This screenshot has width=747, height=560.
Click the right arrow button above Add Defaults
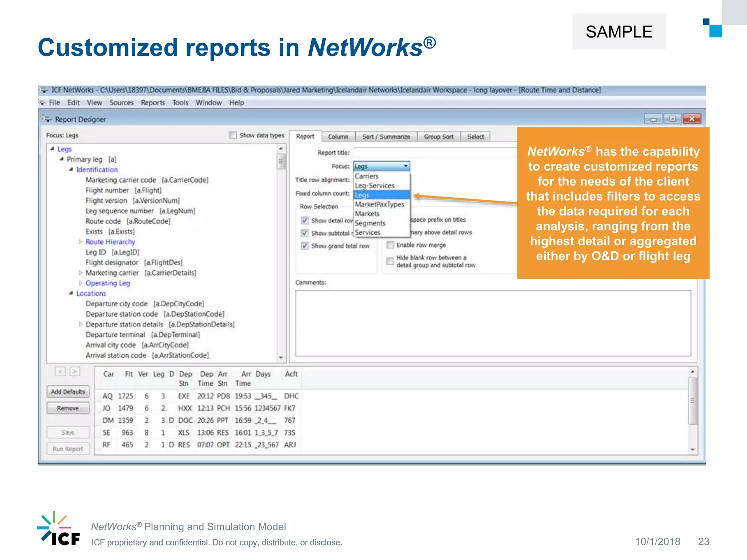[75, 372]
